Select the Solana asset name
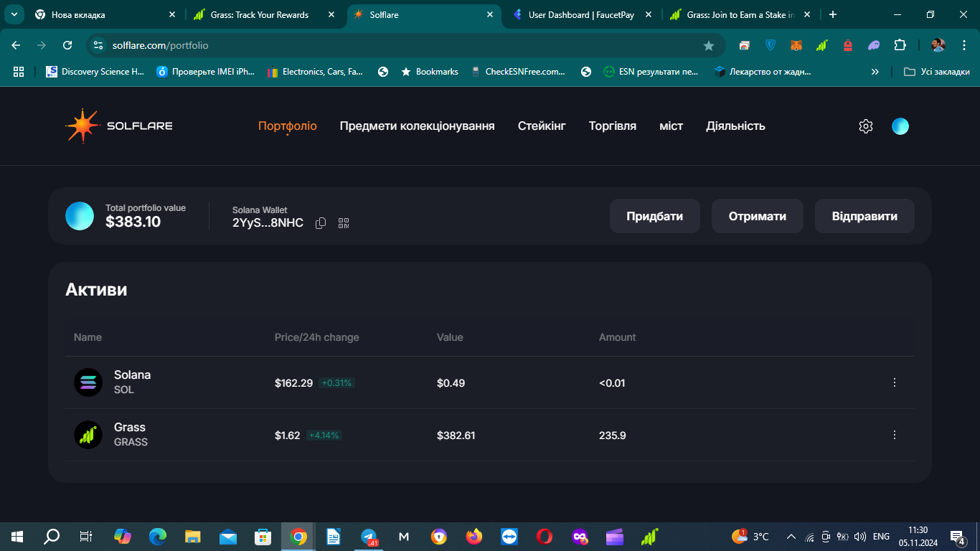This screenshot has height=551, width=980. coord(133,375)
